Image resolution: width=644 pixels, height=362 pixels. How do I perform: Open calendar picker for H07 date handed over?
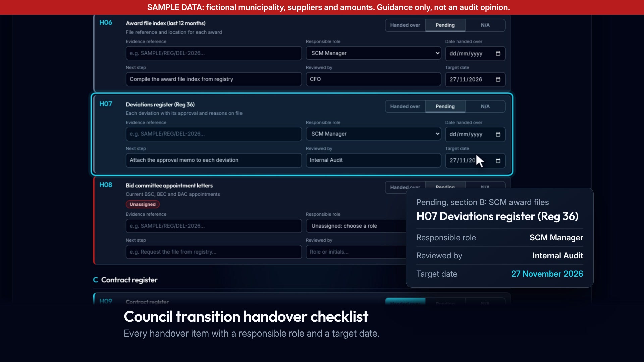coord(498,135)
